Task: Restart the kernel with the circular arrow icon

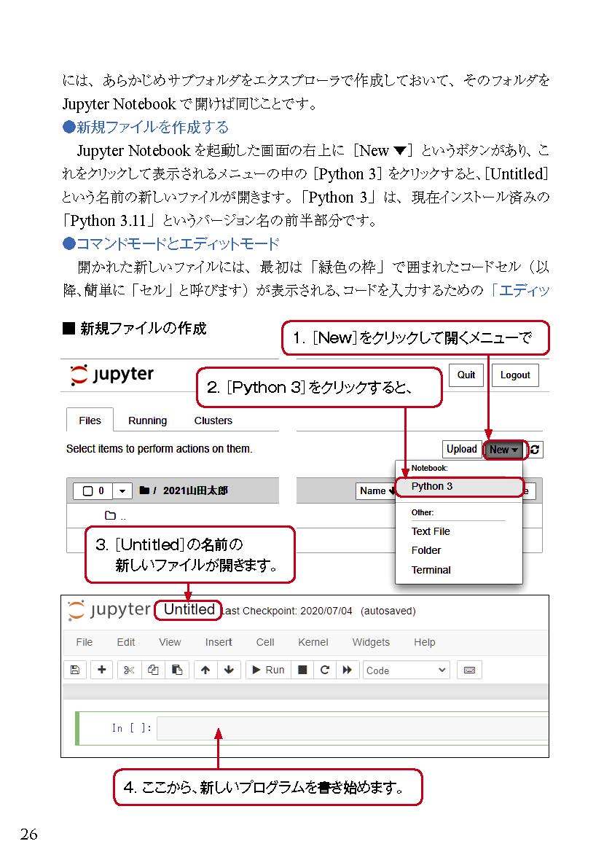Action: 325,670
